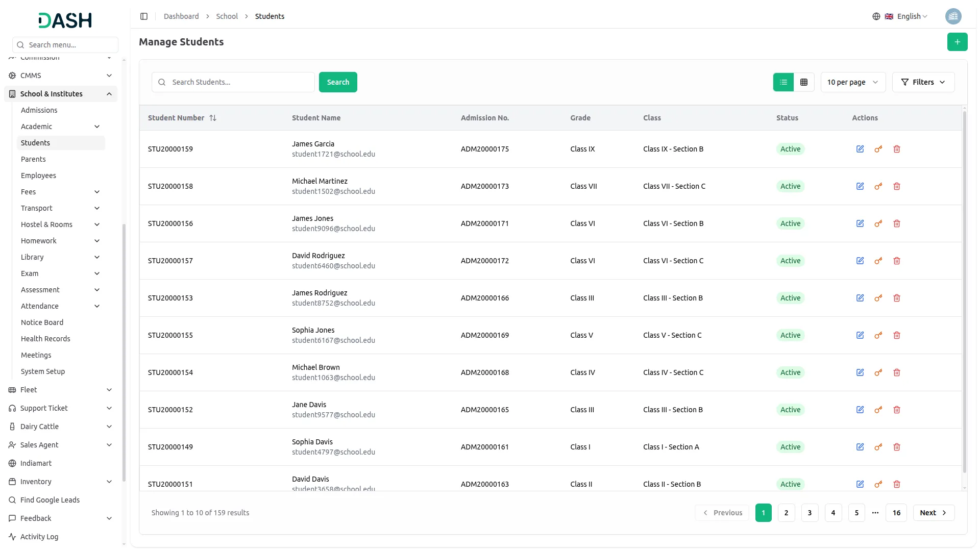Click key icon for Jane Davis
Viewport: 980px width, 551px height.
click(878, 410)
